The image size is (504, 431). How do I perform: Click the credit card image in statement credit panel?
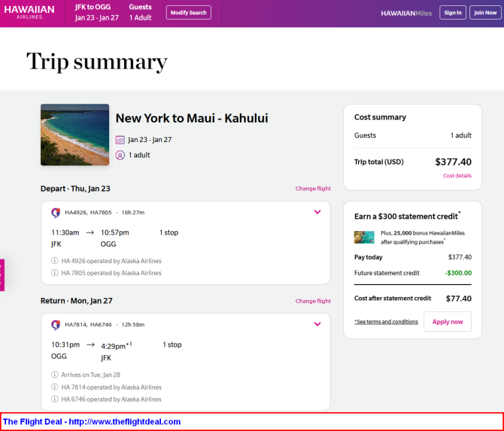[x=364, y=237]
